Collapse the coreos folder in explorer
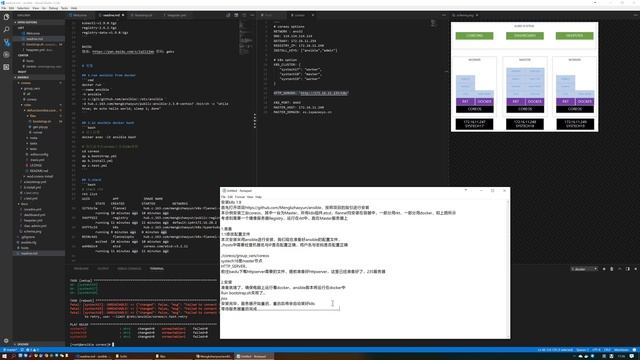Screen dimensions: 640x360 click(x=25, y=83)
